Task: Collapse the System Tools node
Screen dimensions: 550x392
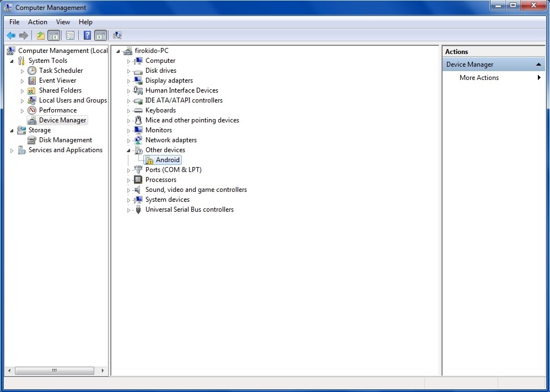Action: (x=12, y=61)
